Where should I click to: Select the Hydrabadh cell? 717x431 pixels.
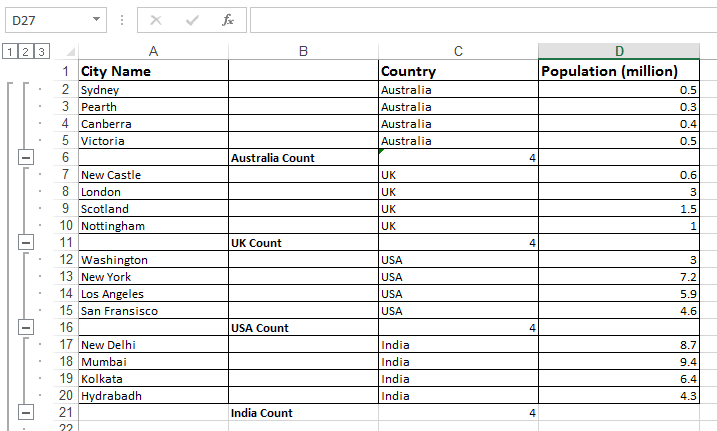pos(154,396)
